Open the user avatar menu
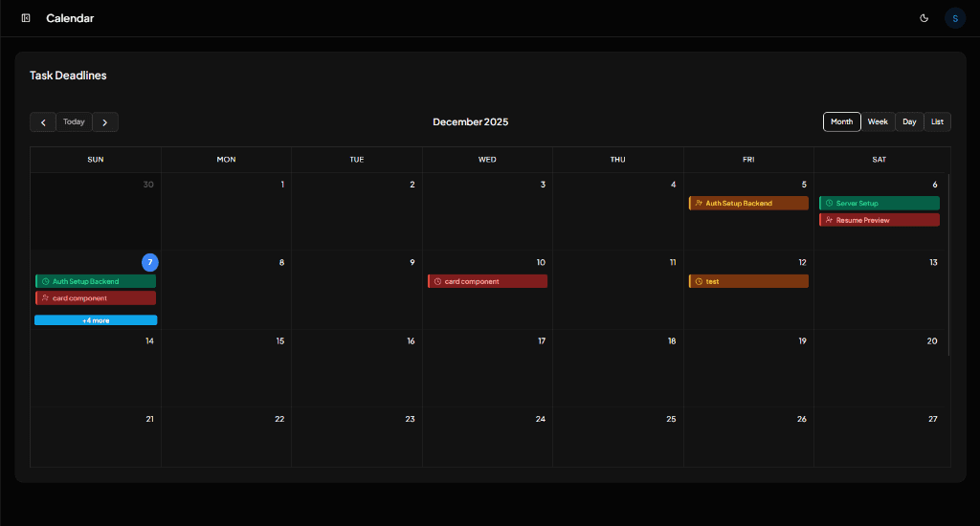Viewport: 980px width, 526px height. 954,18
